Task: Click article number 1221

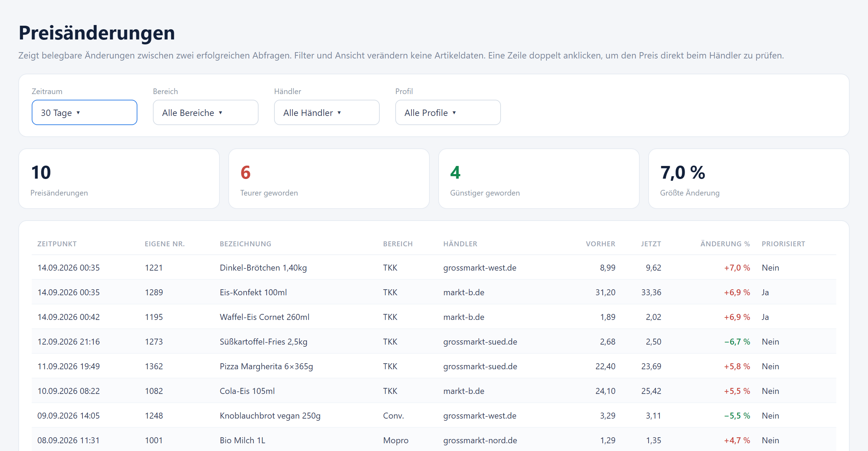Action: 154,268
